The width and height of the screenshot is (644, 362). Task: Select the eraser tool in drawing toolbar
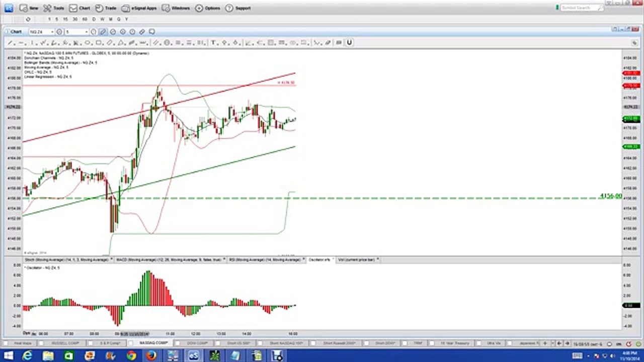[x=328, y=43]
